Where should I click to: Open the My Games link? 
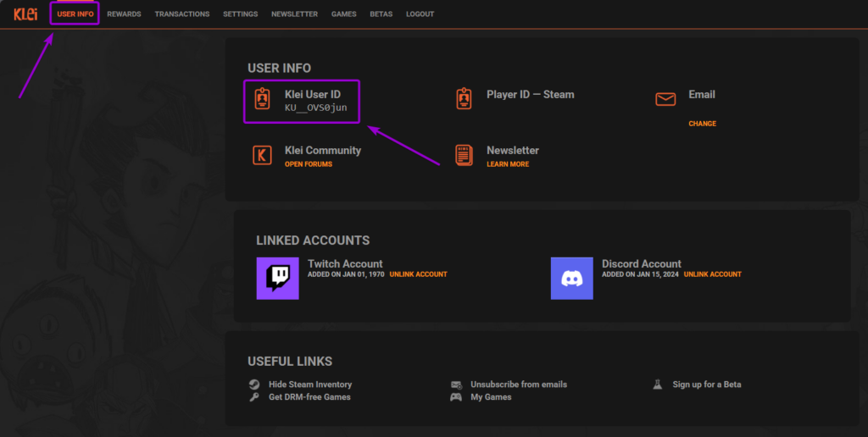point(491,397)
